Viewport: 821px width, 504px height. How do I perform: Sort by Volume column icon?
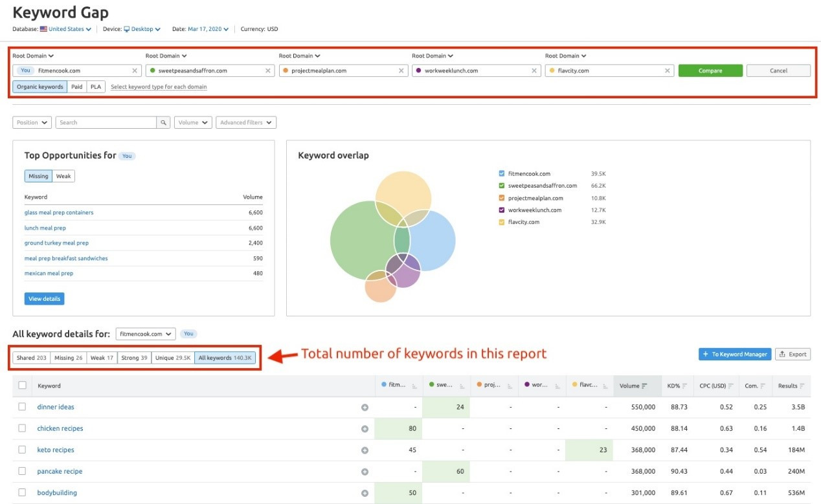point(645,386)
